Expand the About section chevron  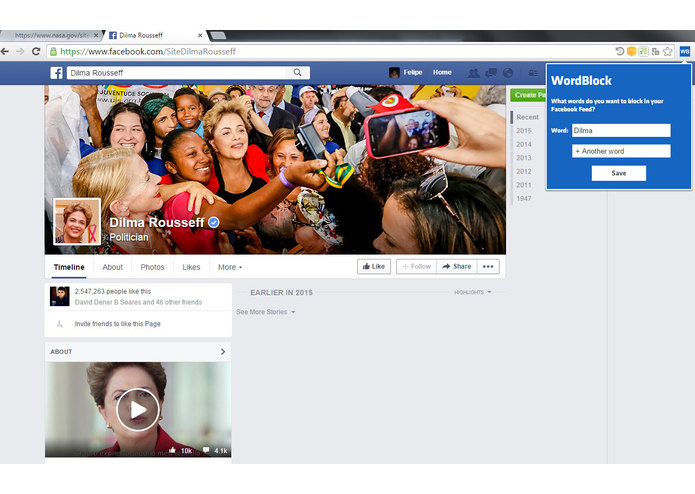[223, 351]
